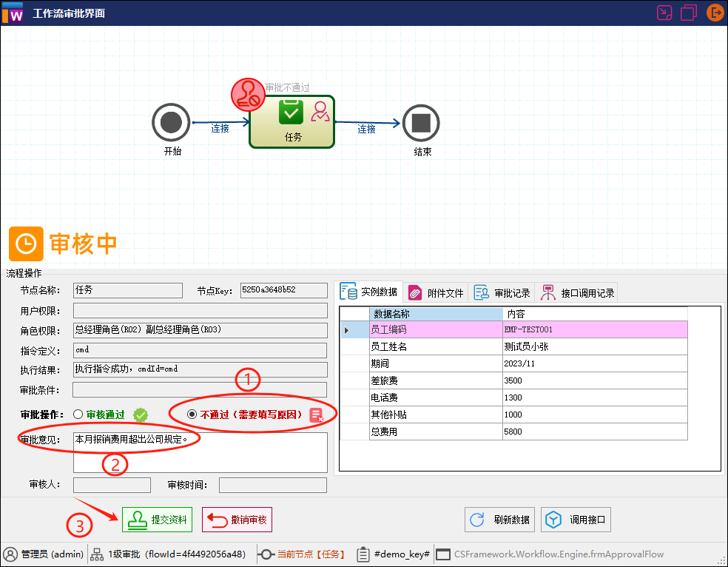Click the 3500 value cell
This screenshot has height=567, width=728.
click(x=596, y=380)
